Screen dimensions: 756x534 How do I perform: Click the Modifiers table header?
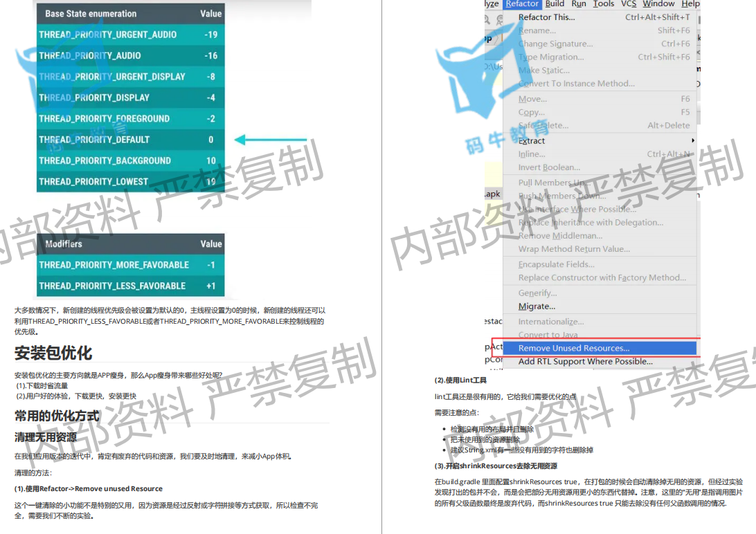131,244
